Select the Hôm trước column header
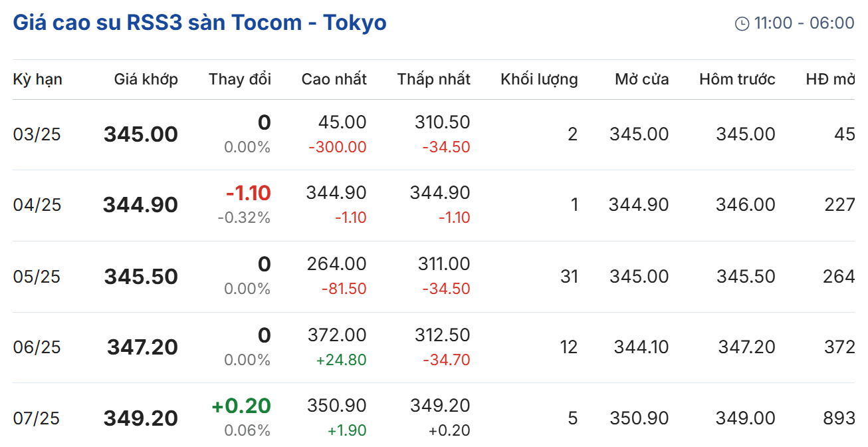 coord(737,80)
